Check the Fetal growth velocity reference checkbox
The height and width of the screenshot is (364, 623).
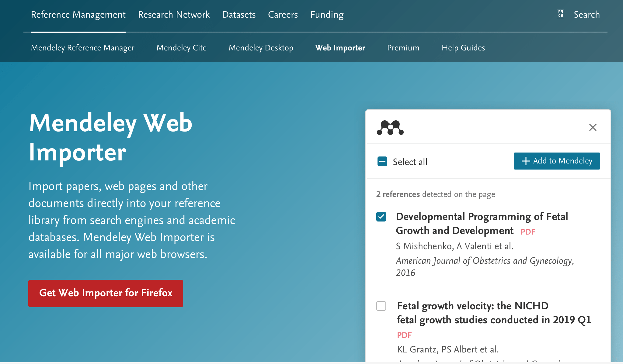381,306
